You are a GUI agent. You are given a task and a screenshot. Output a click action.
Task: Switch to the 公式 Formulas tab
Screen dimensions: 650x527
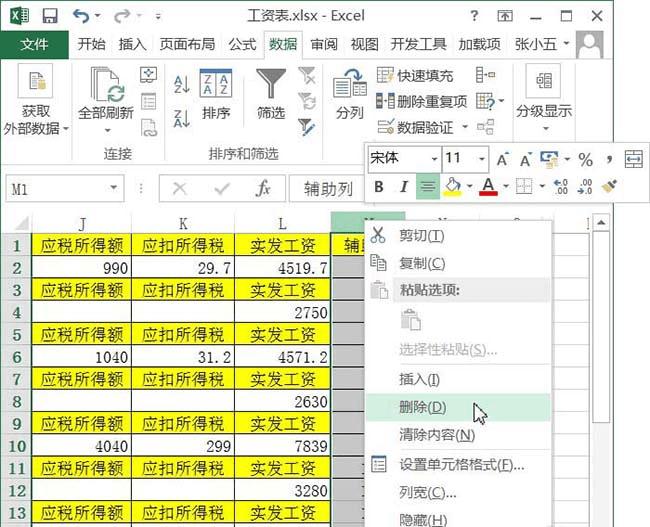(x=242, y=44)
